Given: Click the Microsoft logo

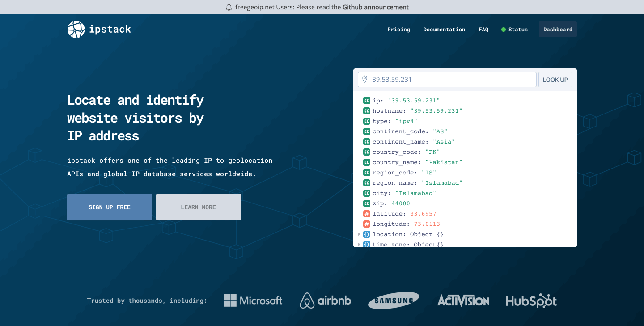Looking at the screenshot, I should [x=253, y=301].
